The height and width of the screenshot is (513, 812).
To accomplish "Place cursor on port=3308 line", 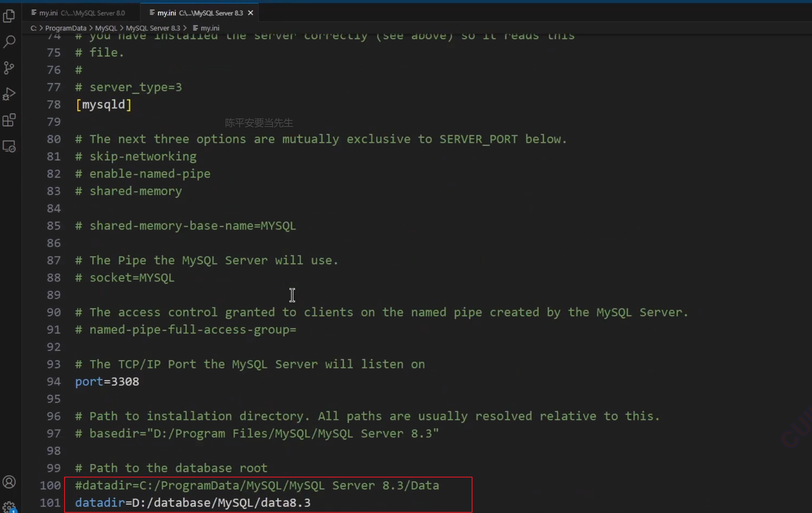I will coord(107,382).
